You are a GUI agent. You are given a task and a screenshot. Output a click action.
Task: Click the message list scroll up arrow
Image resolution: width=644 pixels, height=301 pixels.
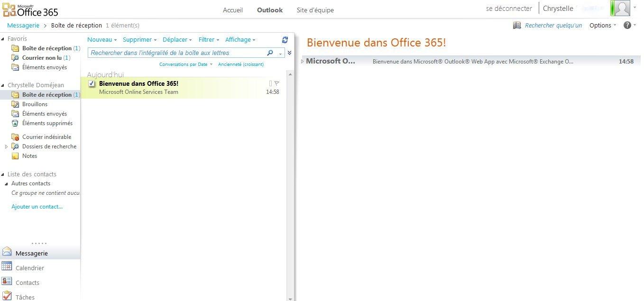(x=290, y=73)
